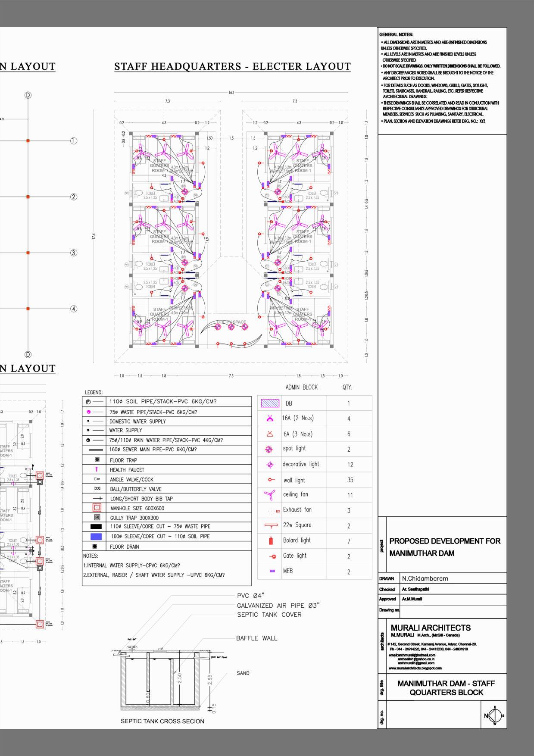534x756 pixels.
Task: Click the approved-by name 'Ar.M.Murali'
Action: [412, 599]
